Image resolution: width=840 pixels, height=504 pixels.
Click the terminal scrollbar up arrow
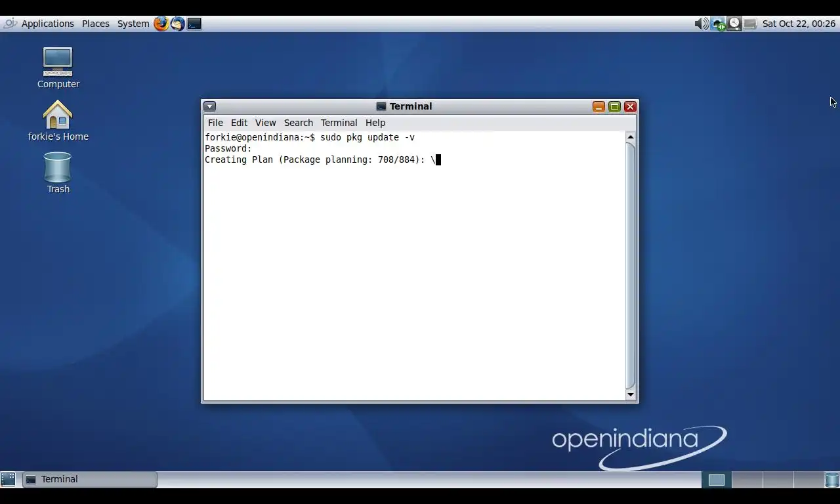click(x=631, y=137)
